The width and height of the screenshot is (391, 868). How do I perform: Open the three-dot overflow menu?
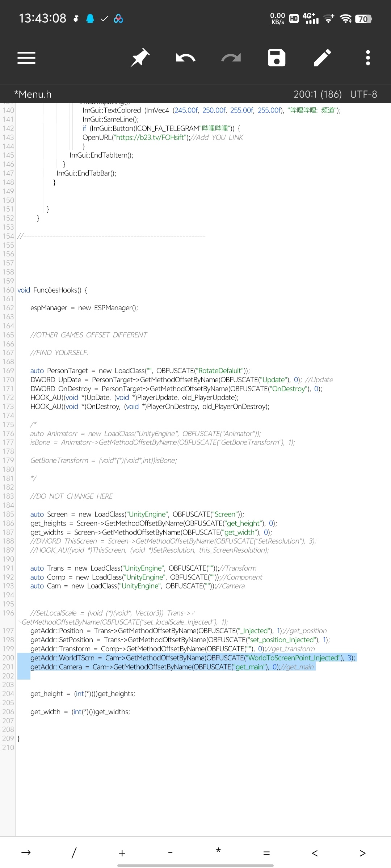tap(368, 58)
